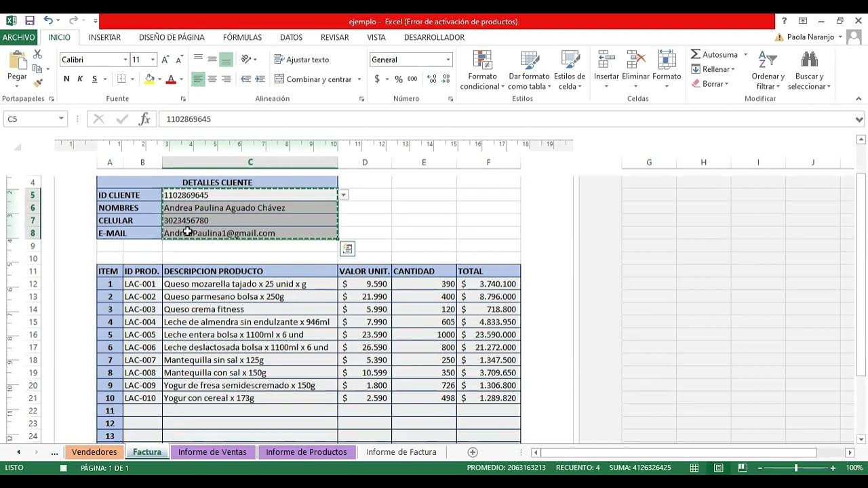This screenshot has height=488, width=868.
Task: Click the 100% zoom level
Action: pyautogui.click(x=854, y=468)
